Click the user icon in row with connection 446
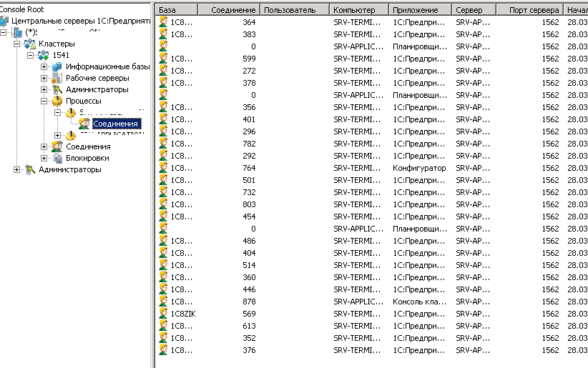The height and width of the screenshot is (368, 588). click(163, 289)
